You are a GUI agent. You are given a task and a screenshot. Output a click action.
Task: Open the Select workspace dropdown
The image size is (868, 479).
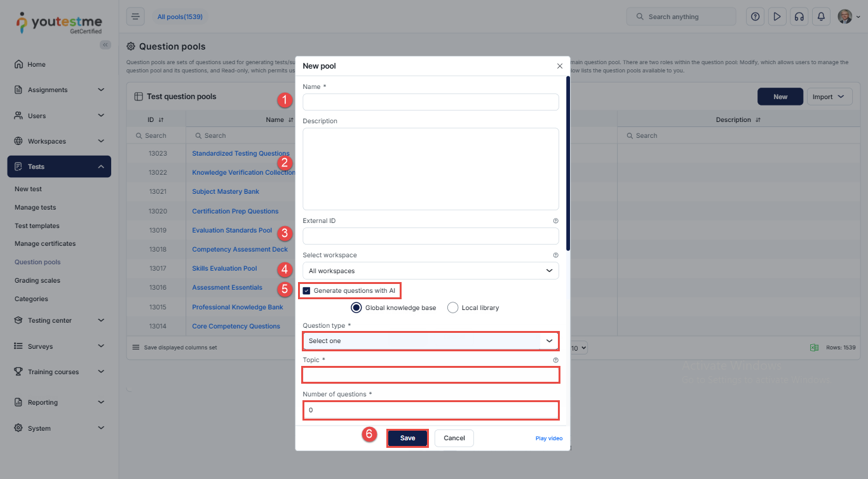pyautogui.click(x=430, y=271)
